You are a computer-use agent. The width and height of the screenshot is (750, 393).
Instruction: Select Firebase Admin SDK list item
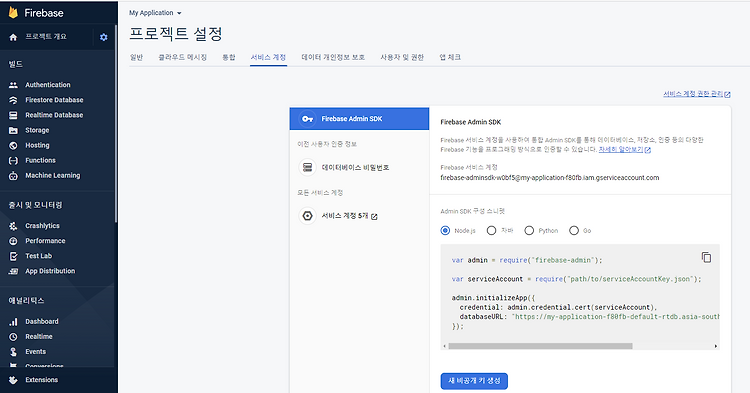pos(359,119)
